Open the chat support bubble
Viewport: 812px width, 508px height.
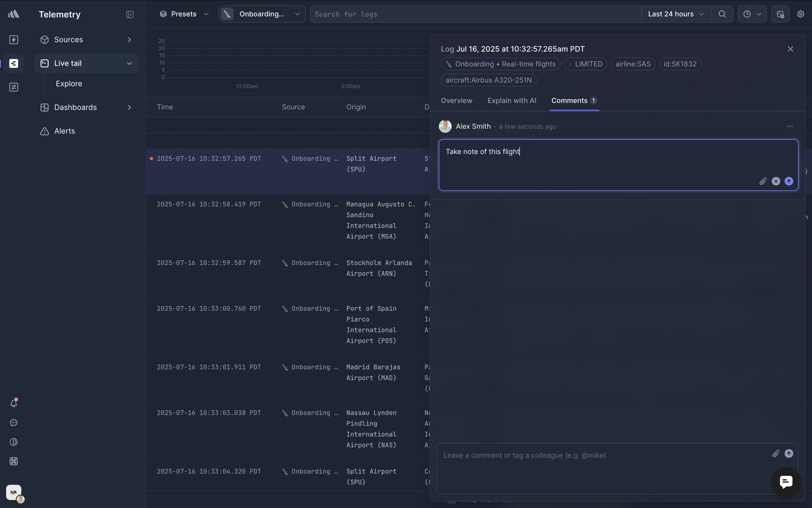[786, 482]
